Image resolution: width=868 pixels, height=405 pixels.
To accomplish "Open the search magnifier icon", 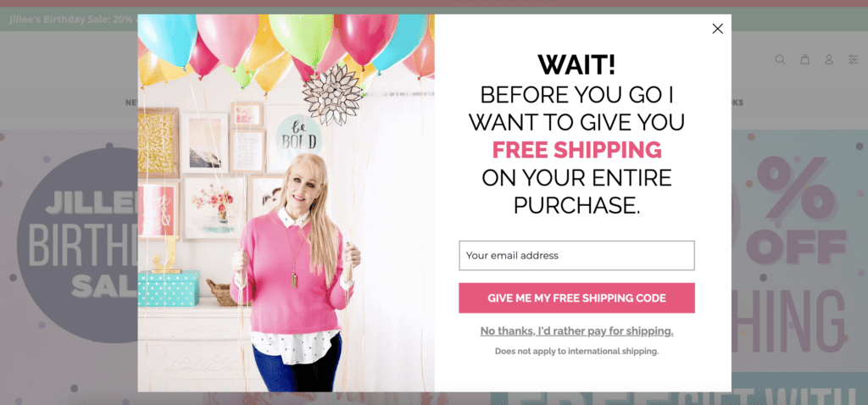I will coord(780,59).
